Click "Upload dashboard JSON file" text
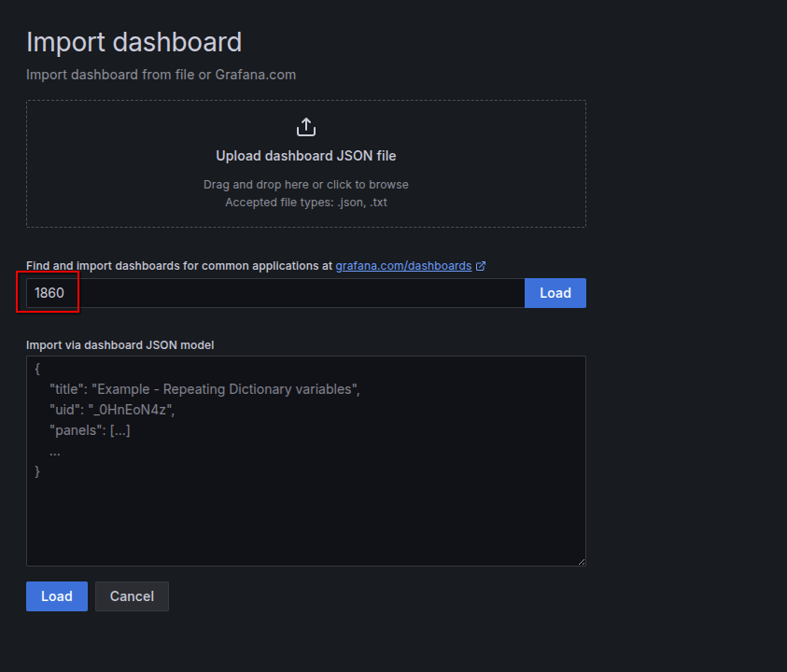This screenshot has width=787, height=672. pos(305,156)
